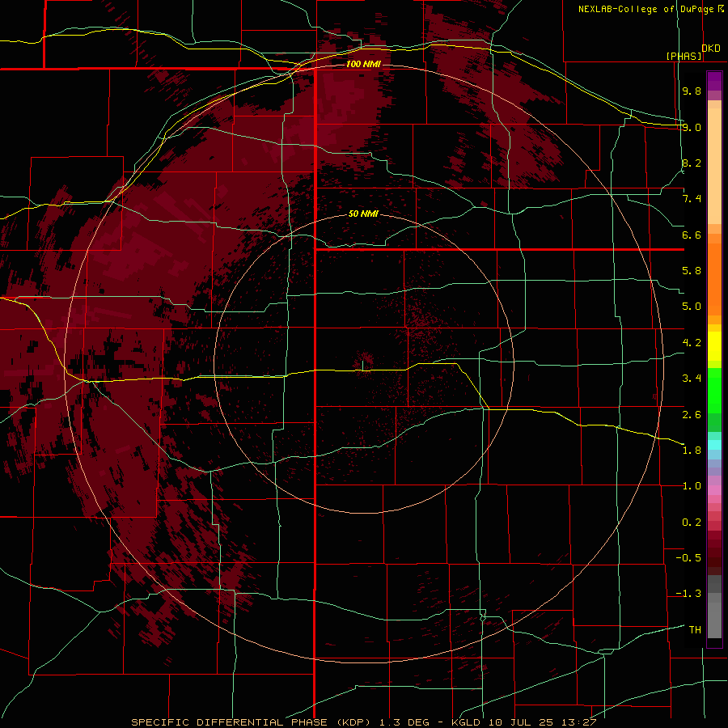
Task: Click the 10 JUL 25 date text
Action: [522, 722]
